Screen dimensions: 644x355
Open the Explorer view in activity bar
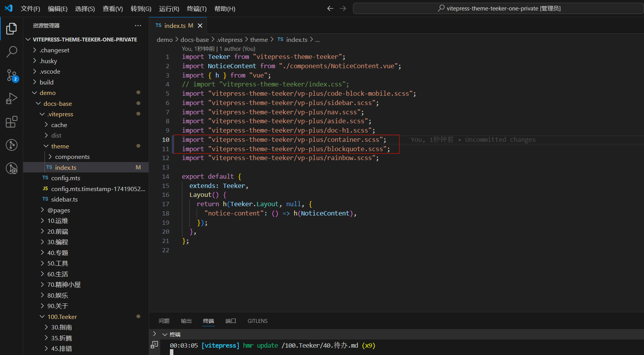pos(12,29)
